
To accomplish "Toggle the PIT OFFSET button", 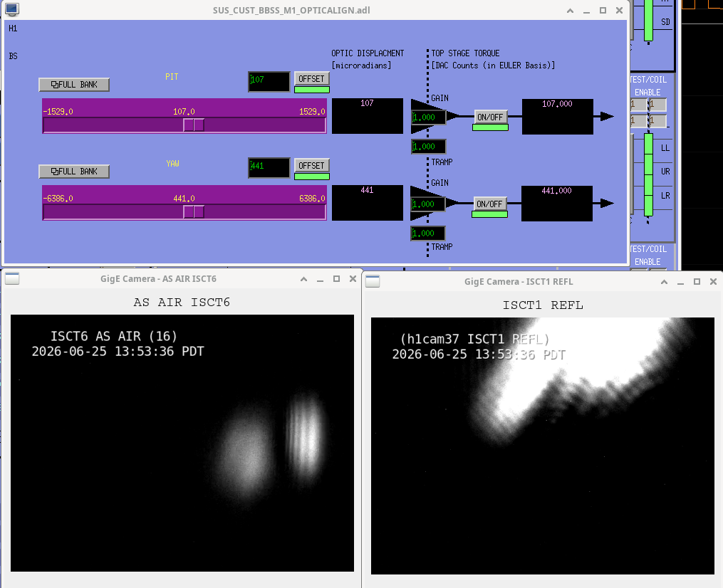I will pos(312,79).
